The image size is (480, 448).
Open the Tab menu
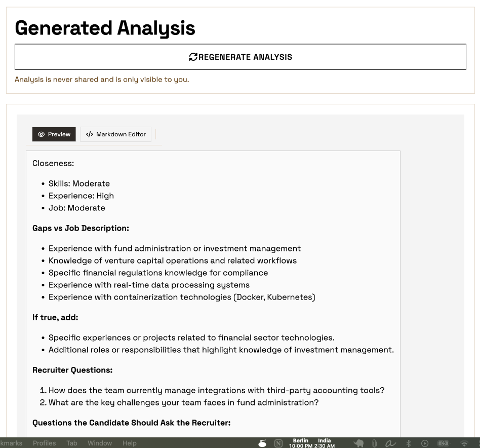click(72, 443)
